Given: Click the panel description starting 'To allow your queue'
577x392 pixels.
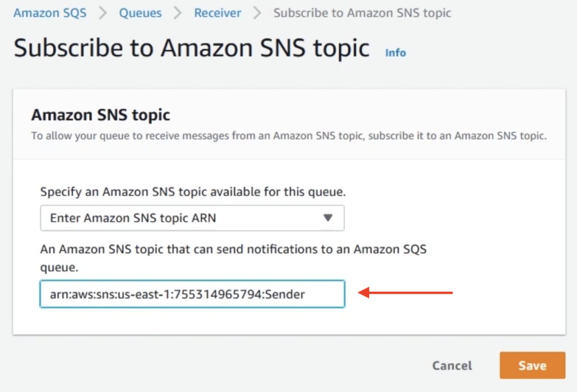Looking at the screenshot, I should 288,136.
